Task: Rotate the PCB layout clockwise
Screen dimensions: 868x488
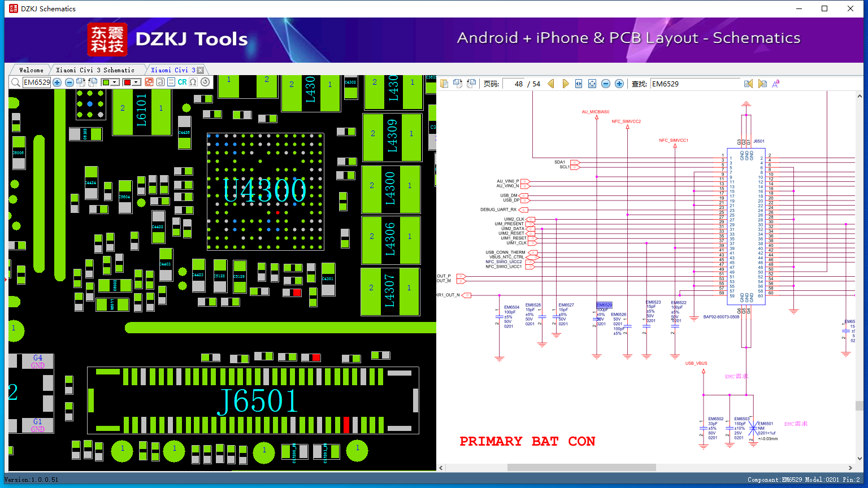Action: click(x=81, y=82)
